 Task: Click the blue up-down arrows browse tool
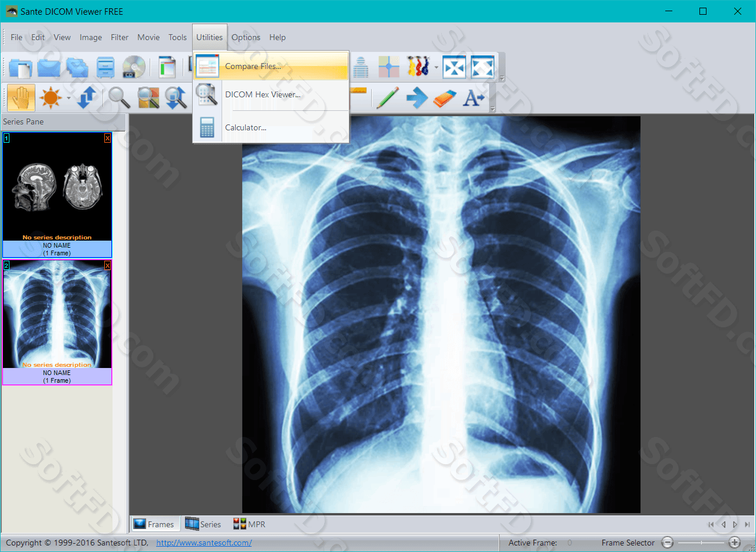87,97
